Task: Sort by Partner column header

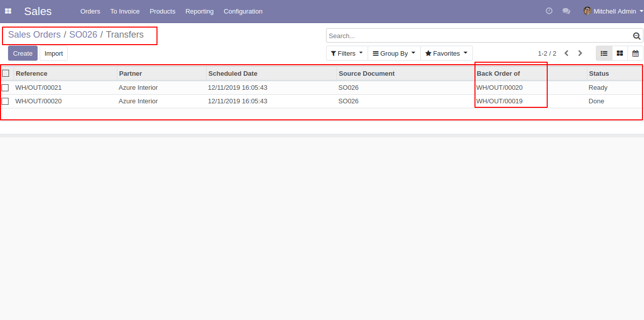Action: tap(162, 73)
